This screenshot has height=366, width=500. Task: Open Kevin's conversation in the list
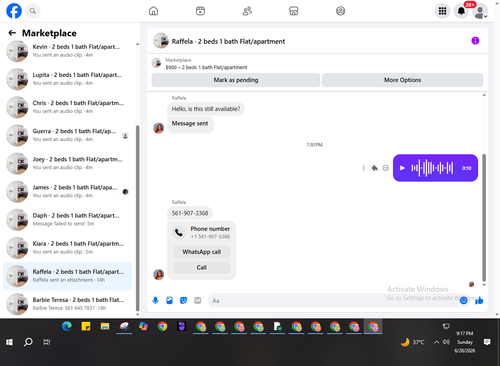[x=67, y=51]
